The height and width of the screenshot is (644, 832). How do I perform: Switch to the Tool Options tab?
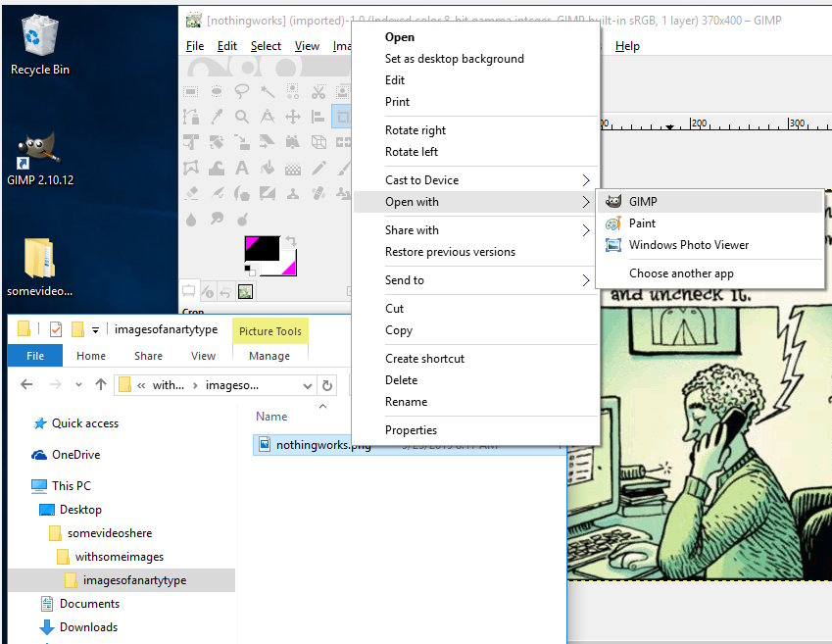(189, 291)
